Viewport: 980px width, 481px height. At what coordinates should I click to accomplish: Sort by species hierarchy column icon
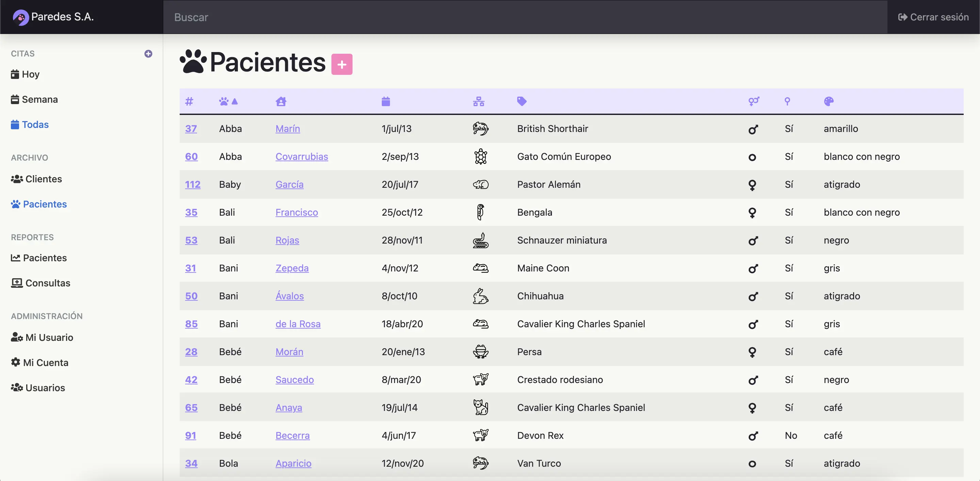click(478, 101)
